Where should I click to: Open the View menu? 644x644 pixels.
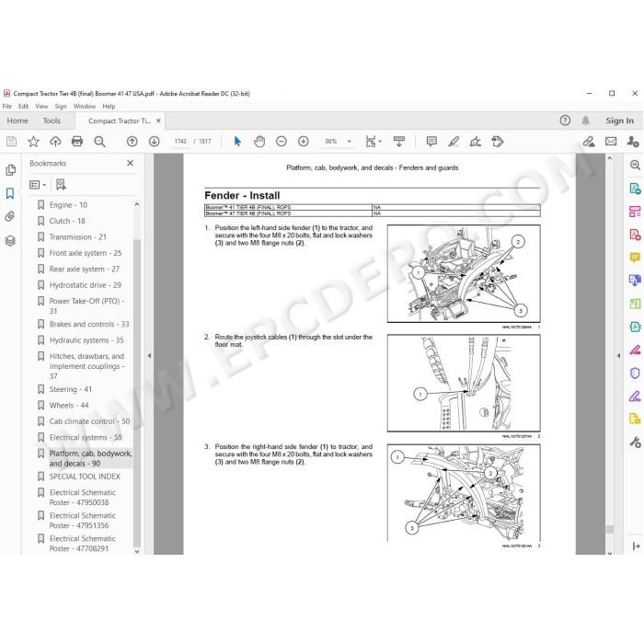click(x=41, y=106)
